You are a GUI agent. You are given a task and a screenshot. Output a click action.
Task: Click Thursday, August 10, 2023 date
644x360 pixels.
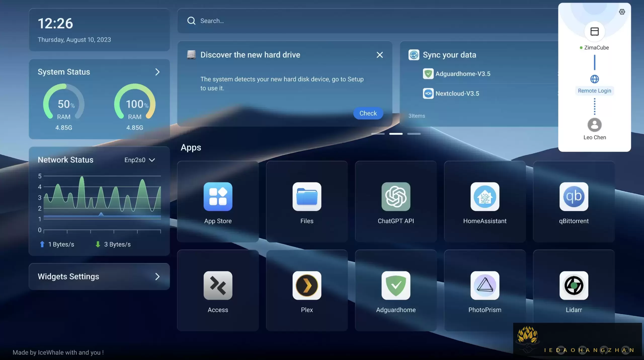[x=74, y=40]
